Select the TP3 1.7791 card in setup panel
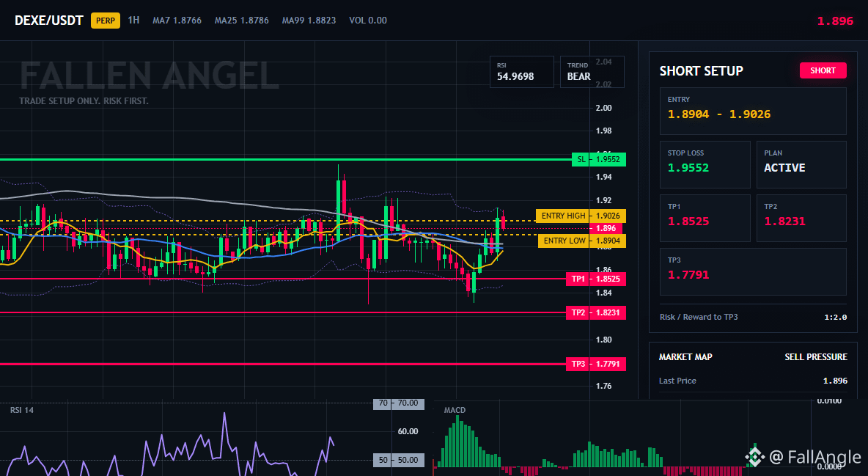868x476 pixels. click(753, 271)
